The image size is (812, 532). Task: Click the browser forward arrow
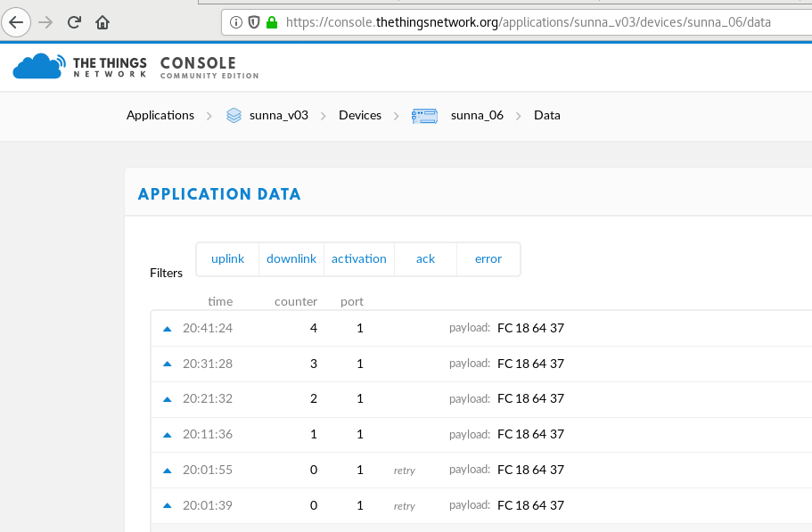click(45, 22)
